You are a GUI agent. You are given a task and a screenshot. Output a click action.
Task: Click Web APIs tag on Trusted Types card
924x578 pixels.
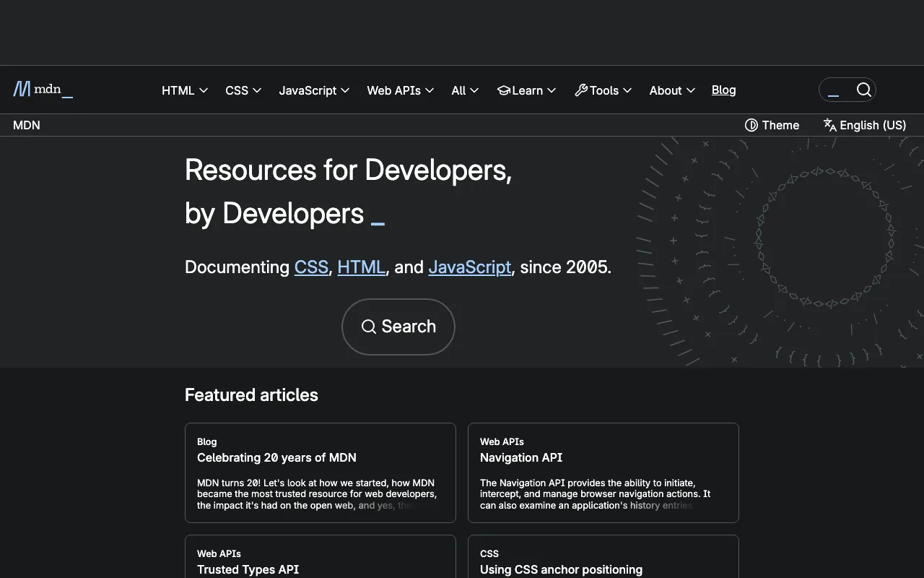pos(219,553)
